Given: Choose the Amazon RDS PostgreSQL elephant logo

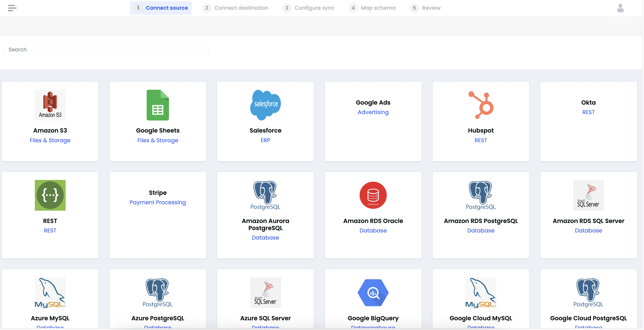Looking at the screenshot, I should (481, 195).
